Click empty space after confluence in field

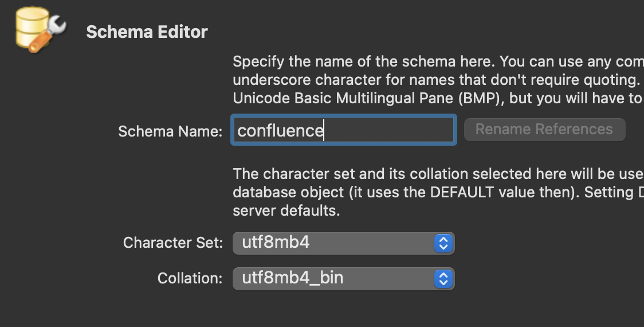(388, 130)
